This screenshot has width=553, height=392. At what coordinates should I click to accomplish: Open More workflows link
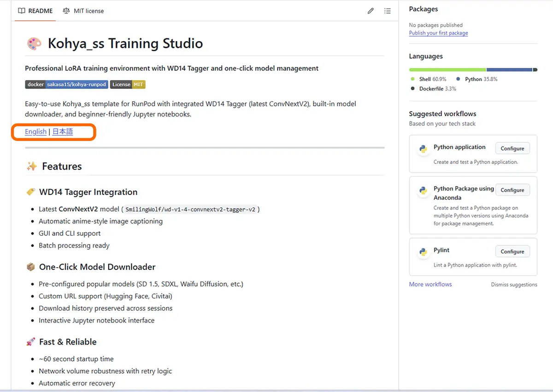click(430, 284)
